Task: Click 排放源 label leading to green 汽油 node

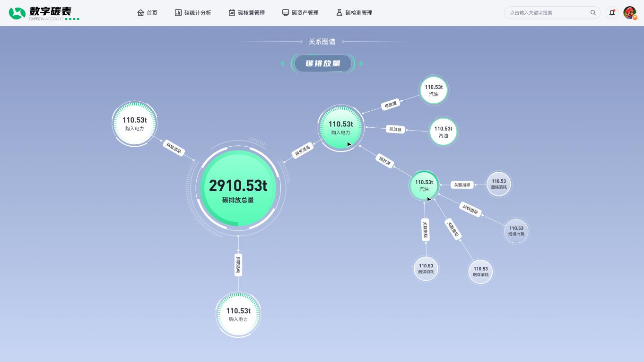Action: [385, 161]
